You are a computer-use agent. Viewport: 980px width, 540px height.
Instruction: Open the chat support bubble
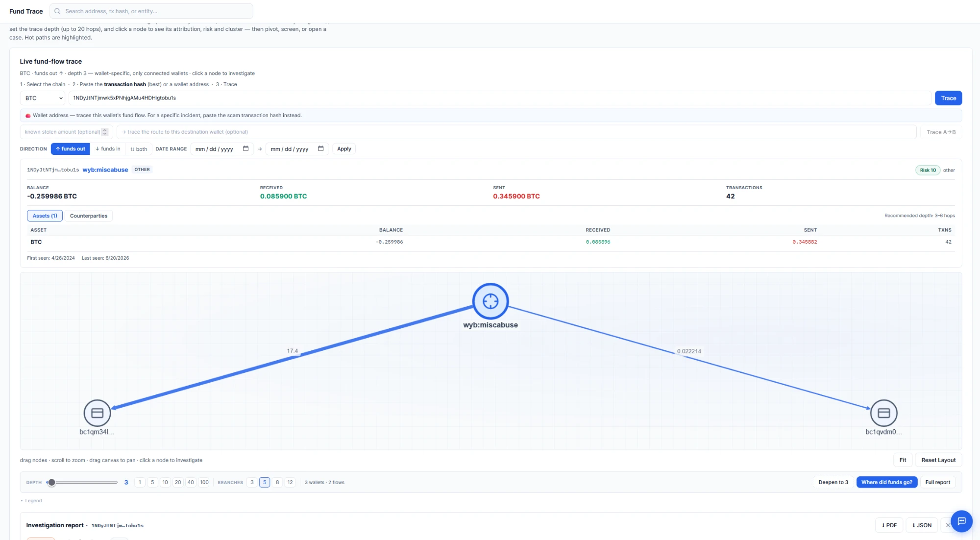[961, 521]
